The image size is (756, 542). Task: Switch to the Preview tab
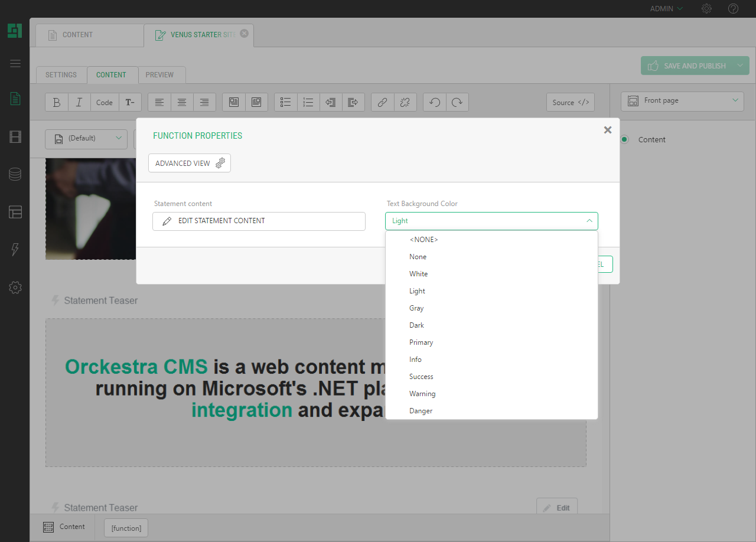[159, 75]
